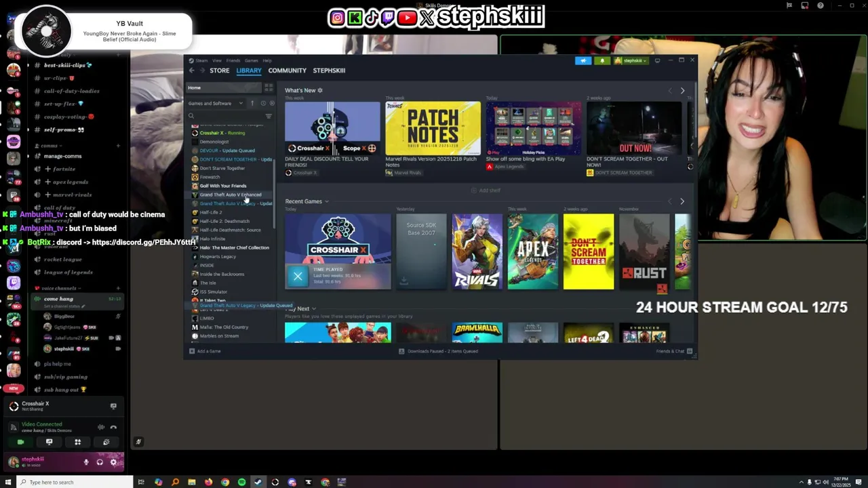This screenshot has width=868, height=488.
Task: Open best-skiii-clips Discord channel
Action: (68, 65)
